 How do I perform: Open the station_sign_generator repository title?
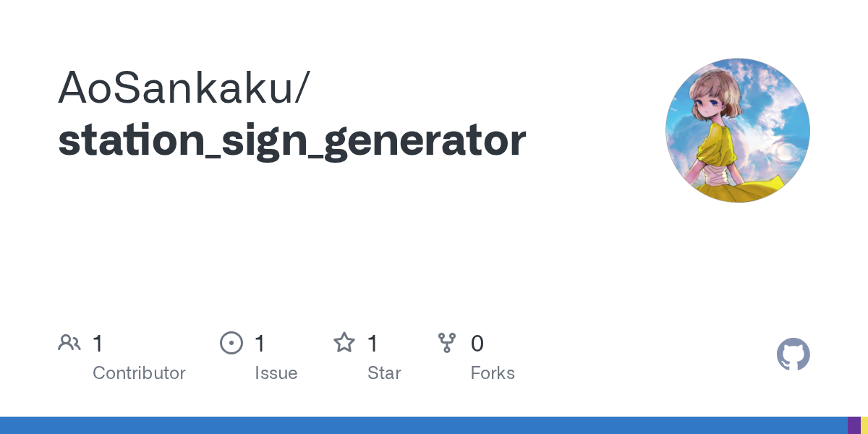pyautogui.click(x=292, y=140)
